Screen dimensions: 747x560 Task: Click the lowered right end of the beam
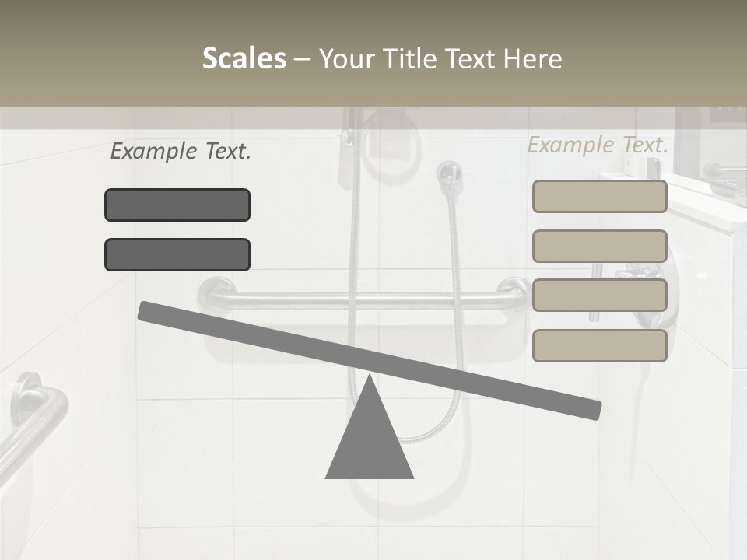pyautogui.click(x=591, y=411)
